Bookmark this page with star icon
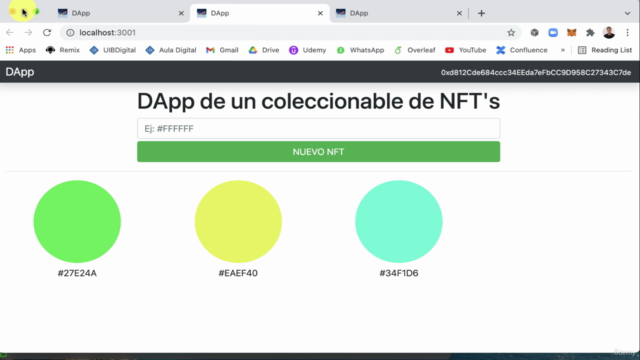640x360 pixels. [511, 33]
